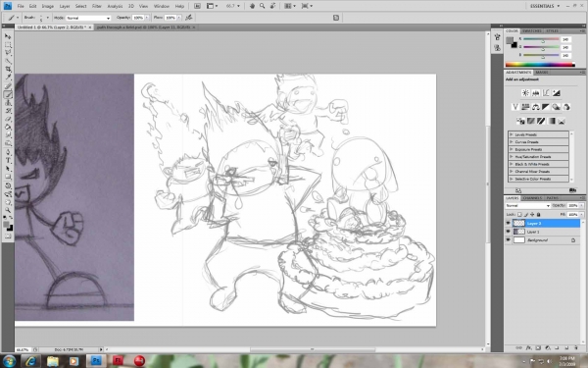Viewport: 588px width, 368px height.
Task: Enable airbrush mode in options bar
Action: (x=189, y=18)
